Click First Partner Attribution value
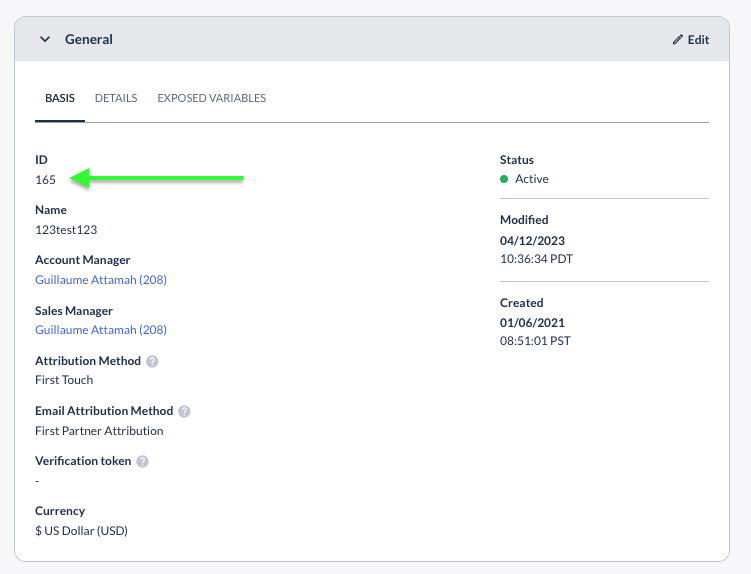This screenshot has width=751, height=574. coord(99,431)
